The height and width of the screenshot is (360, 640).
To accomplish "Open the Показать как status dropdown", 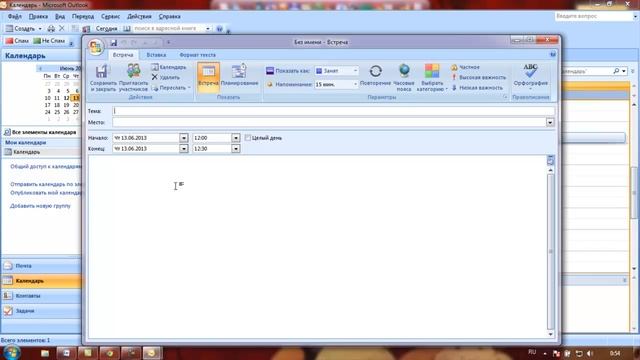I will point(355,71).
